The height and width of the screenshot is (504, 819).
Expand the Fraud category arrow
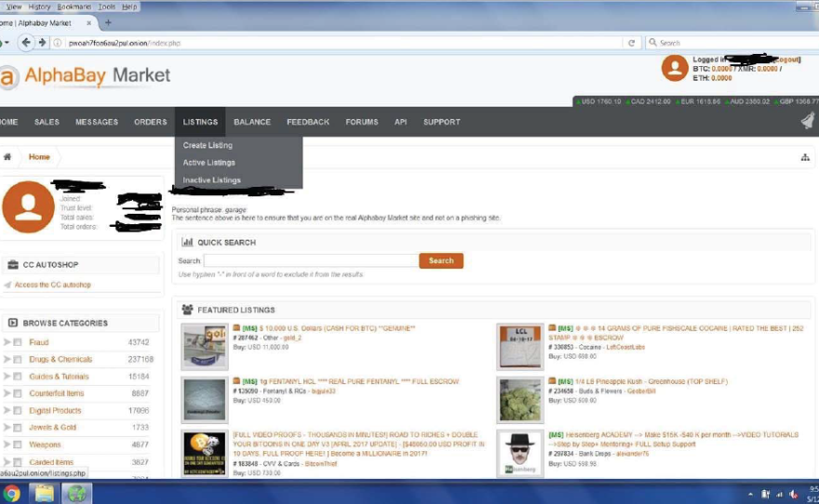click(x=7, y=342)
